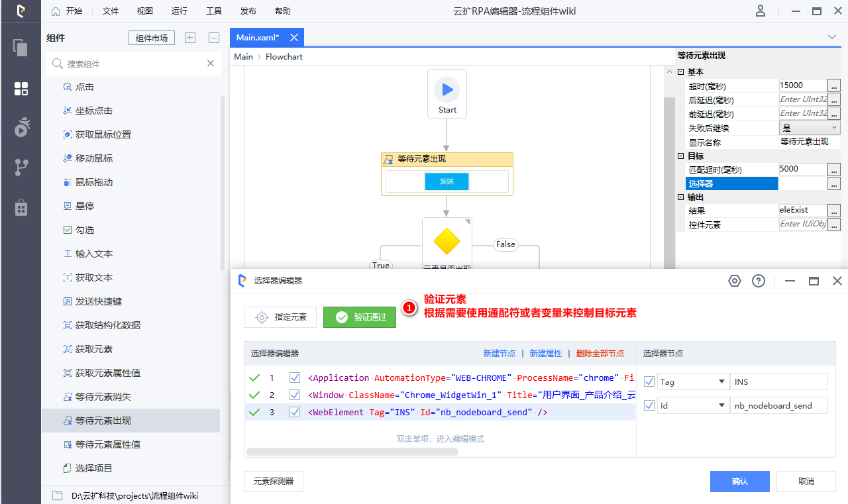The width and height of the screenshot is (848, 504).
Task: Click the 新建属性 link
Action: point(546,354)
